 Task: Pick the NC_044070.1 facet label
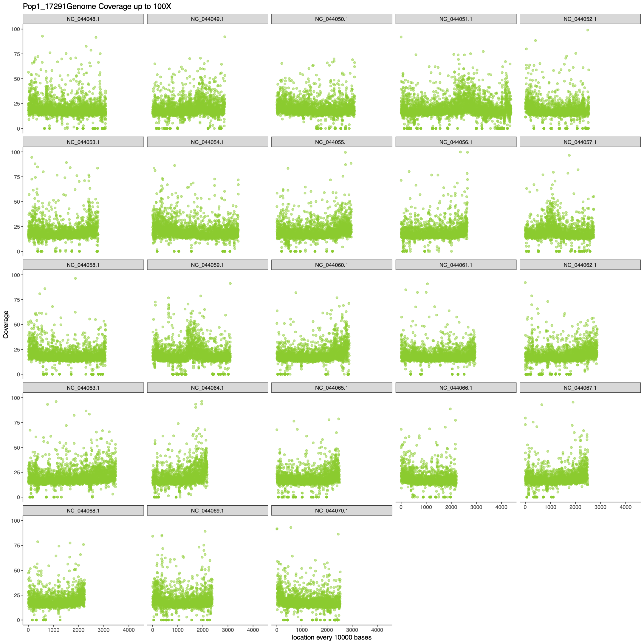[x=332, y=511]
